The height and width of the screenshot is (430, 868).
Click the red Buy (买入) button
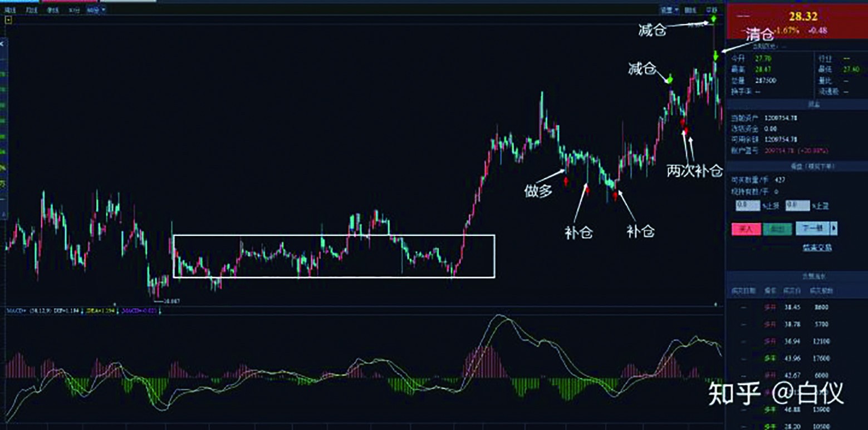click(746, 229)
